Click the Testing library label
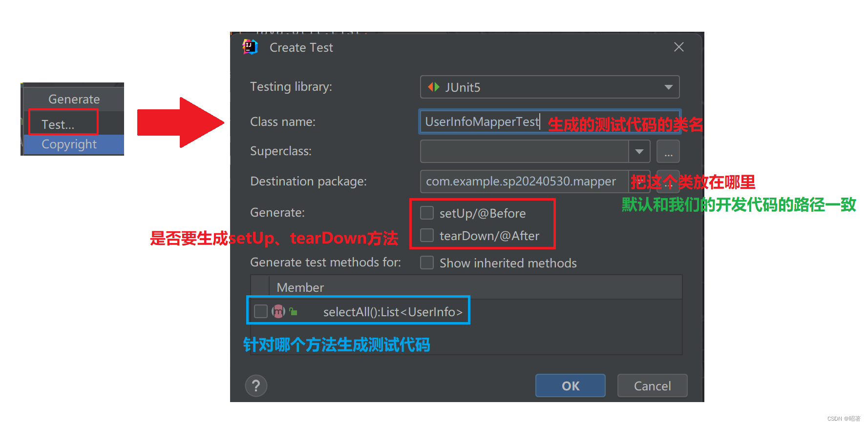The width and height of the screenshot is (868, 426). (x=291, y=86)
